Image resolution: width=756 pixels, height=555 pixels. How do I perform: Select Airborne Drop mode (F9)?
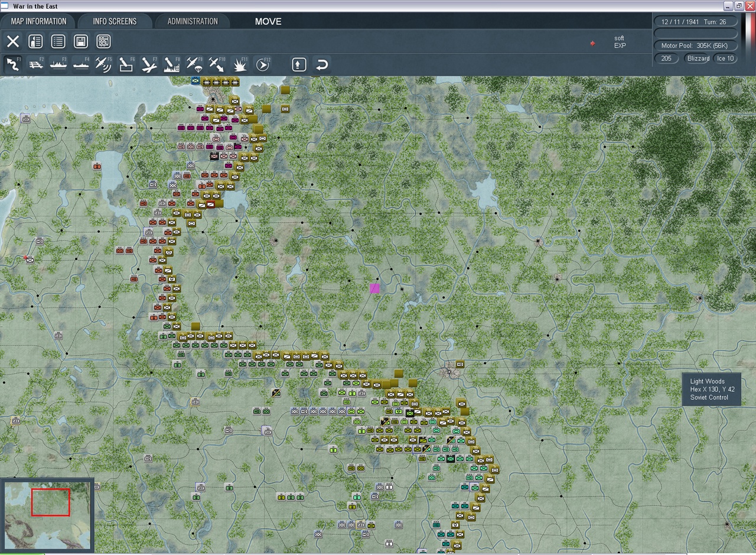pyautogui.click(x=194, y=64)
